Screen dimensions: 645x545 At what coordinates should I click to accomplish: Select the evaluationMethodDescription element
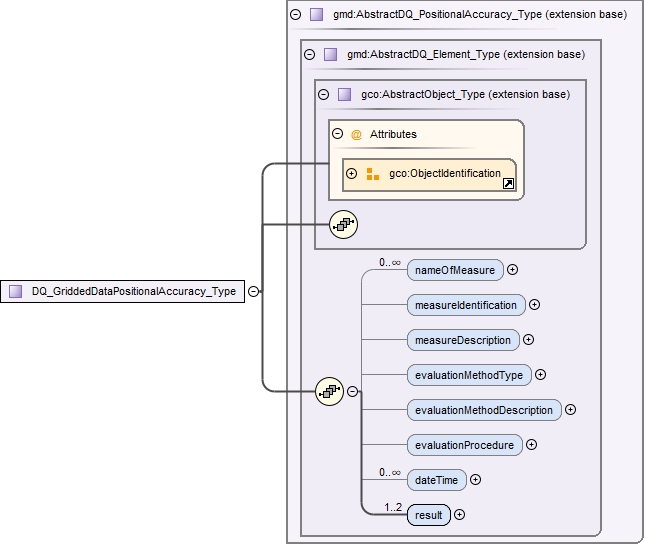click(x=484, y=409)
